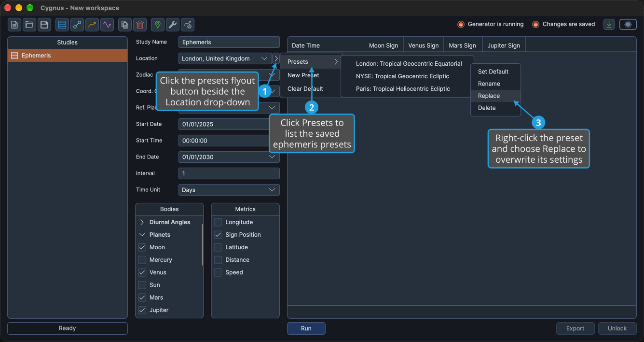
Task: Enable the Distance metric checkbox
Action: [218, 260]
